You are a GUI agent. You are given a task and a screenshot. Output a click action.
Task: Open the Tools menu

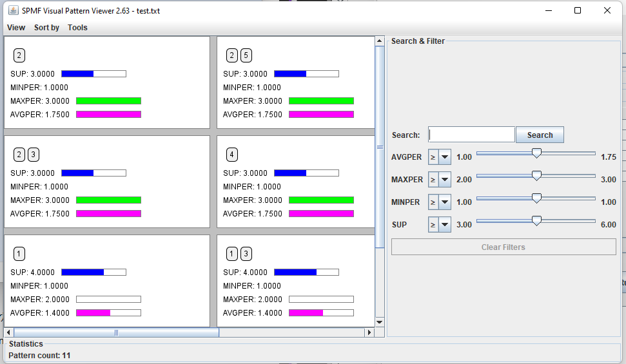coord(77,28)
